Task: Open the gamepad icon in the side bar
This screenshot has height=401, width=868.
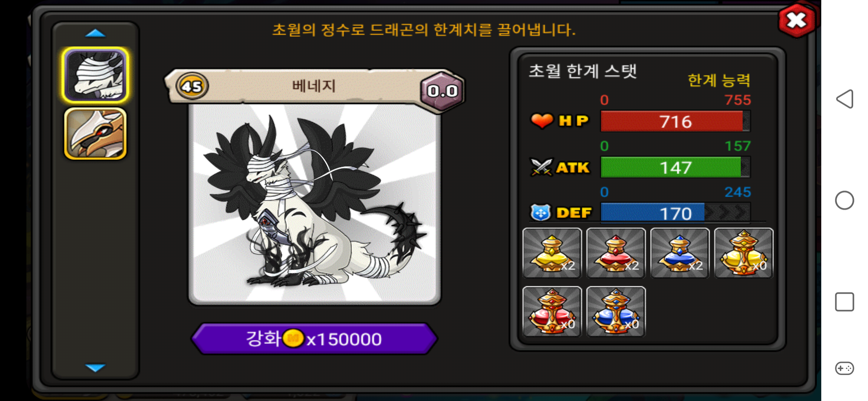Action: [845, 368]
